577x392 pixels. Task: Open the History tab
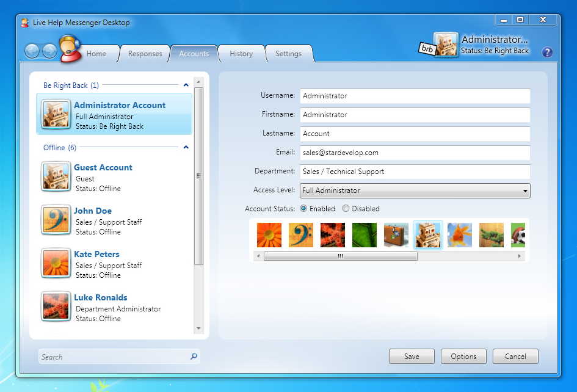tap(241, 54)
